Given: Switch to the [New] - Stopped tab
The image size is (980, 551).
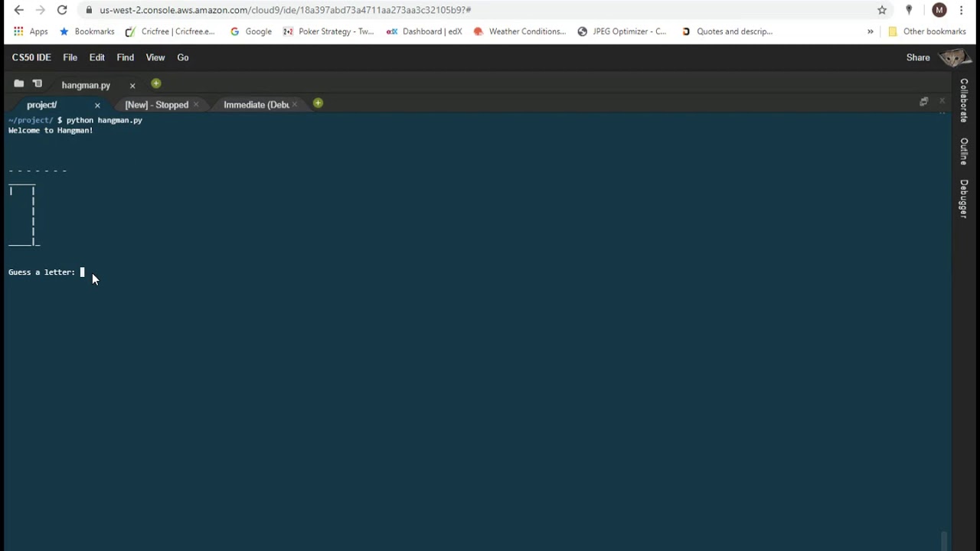Looking at the screenshot, I should coord(156,105).
